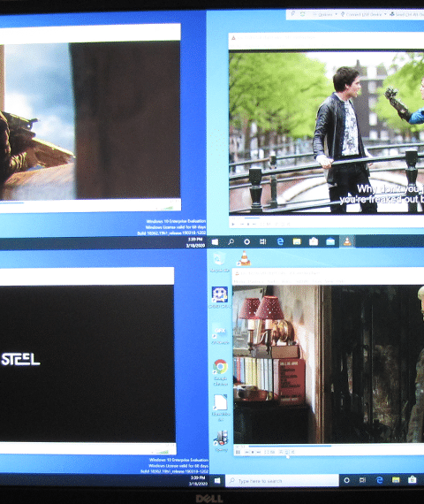Open the Start menu in the top-right VM
This screenshot has width=424, height=504.
(215, 241)
